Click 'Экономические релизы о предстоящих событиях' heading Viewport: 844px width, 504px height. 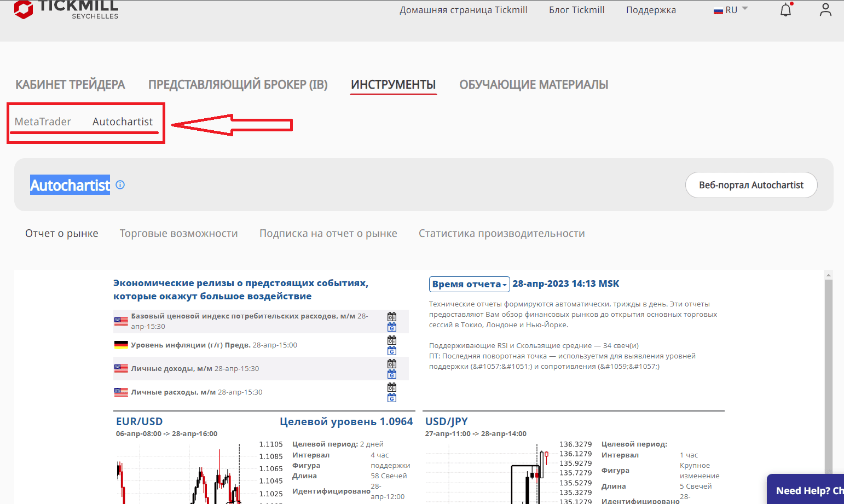[x=241, y=289]
